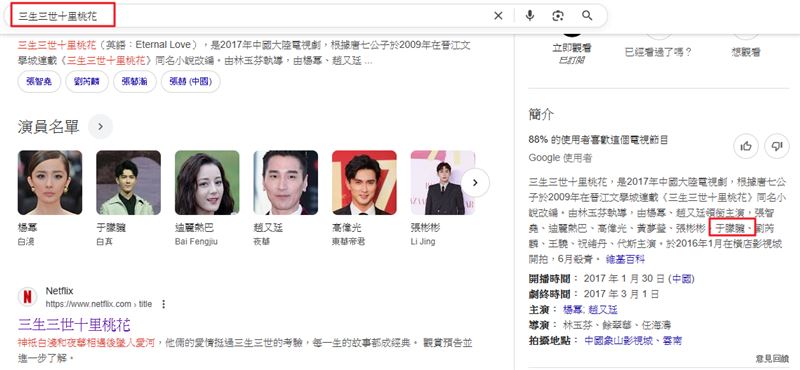Open the 維基百科 source link

[x=625, y=259]
